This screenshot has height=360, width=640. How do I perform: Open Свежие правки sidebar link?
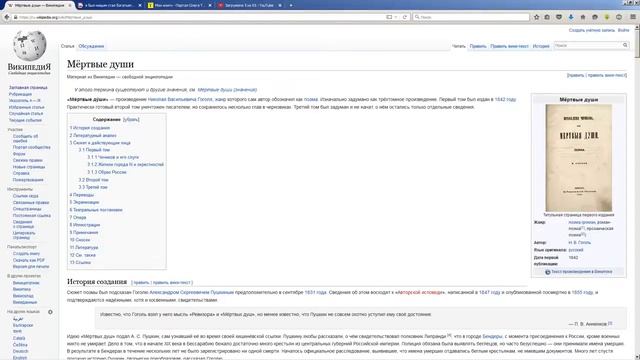[x=27, y=160]
